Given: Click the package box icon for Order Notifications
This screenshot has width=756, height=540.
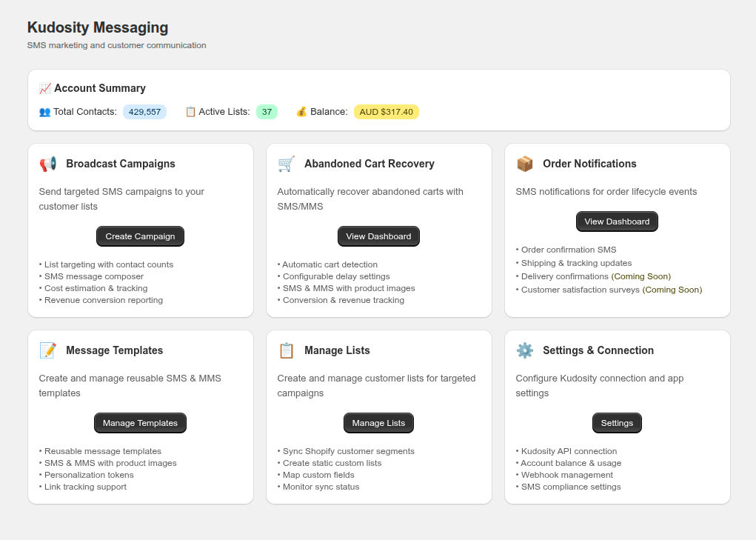Looking at the screenshot, I should point(525,164).
